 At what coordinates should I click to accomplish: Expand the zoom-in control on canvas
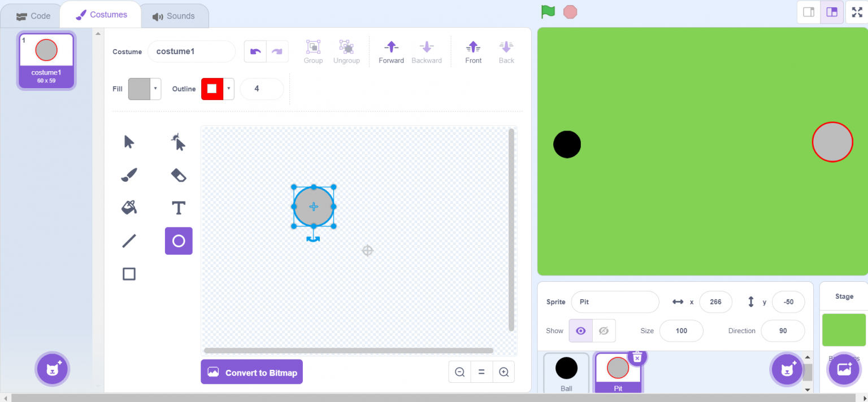(x=504, y=372)
